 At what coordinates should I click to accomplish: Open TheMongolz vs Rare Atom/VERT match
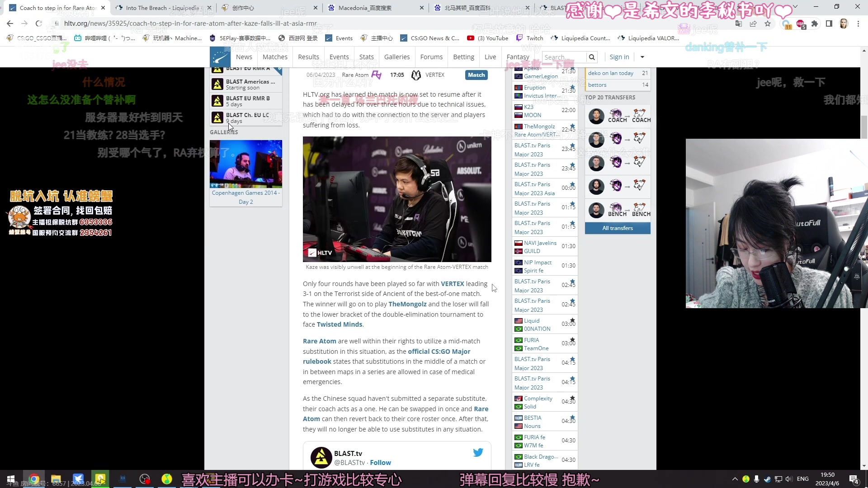click(x=545, y=131)
